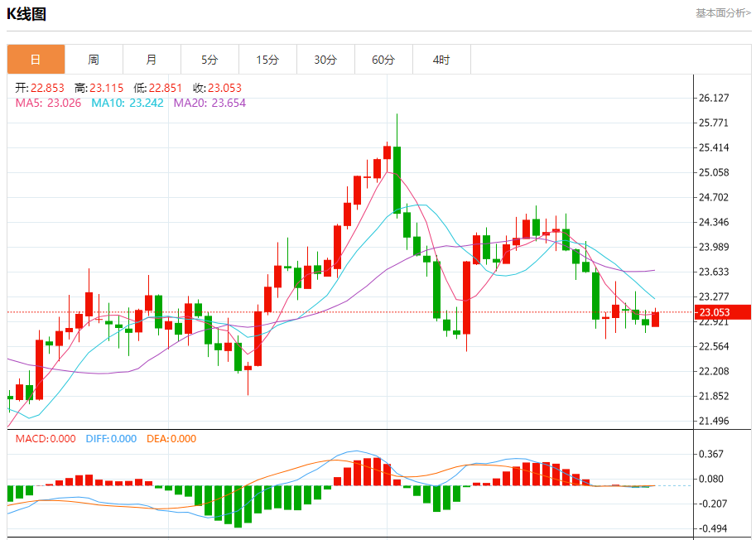
Task: Click the 收:23.053 closing price value
Action: point(217,88)
